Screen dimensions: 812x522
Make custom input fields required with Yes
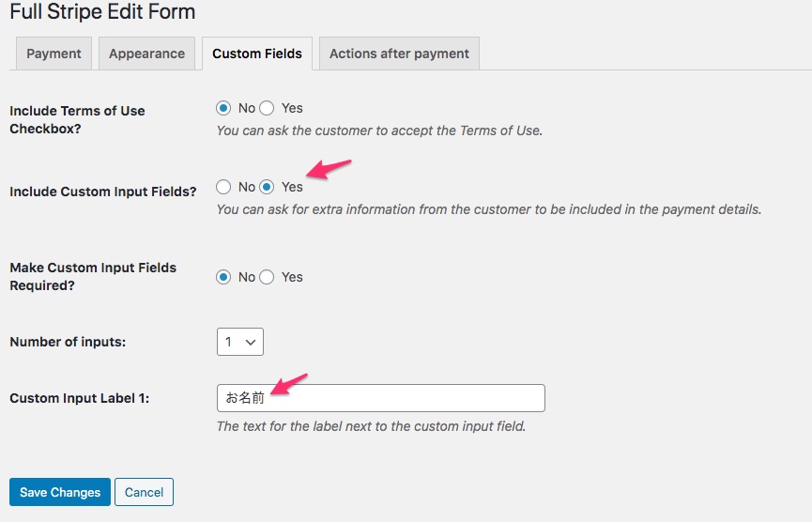pos(267,277)
